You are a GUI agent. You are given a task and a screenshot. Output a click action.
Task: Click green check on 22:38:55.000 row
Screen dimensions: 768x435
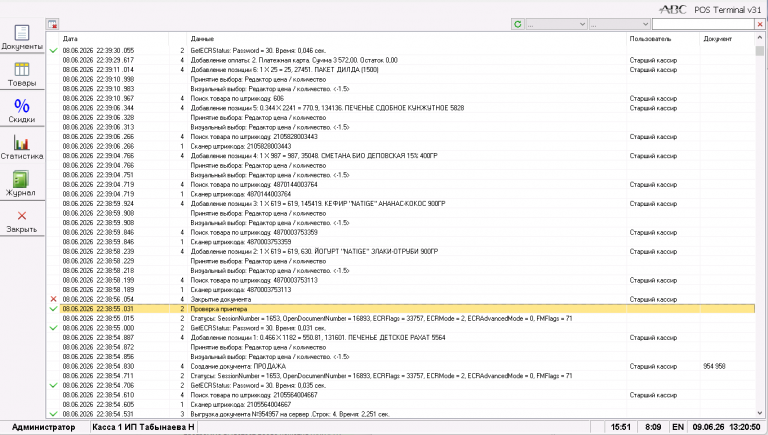pyautogui.click(x=53, y=328)
